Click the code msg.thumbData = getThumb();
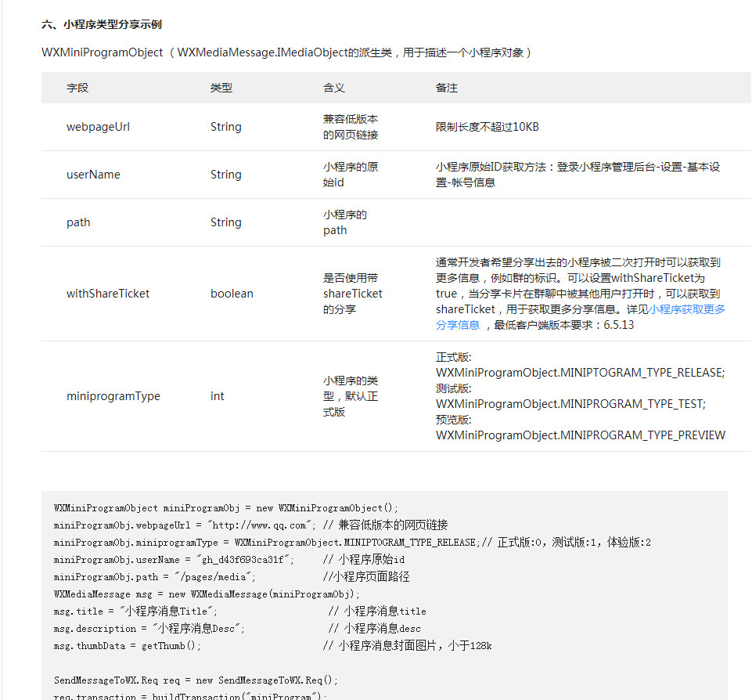This screenshot has height=700, width=752. tap(127, 646)
